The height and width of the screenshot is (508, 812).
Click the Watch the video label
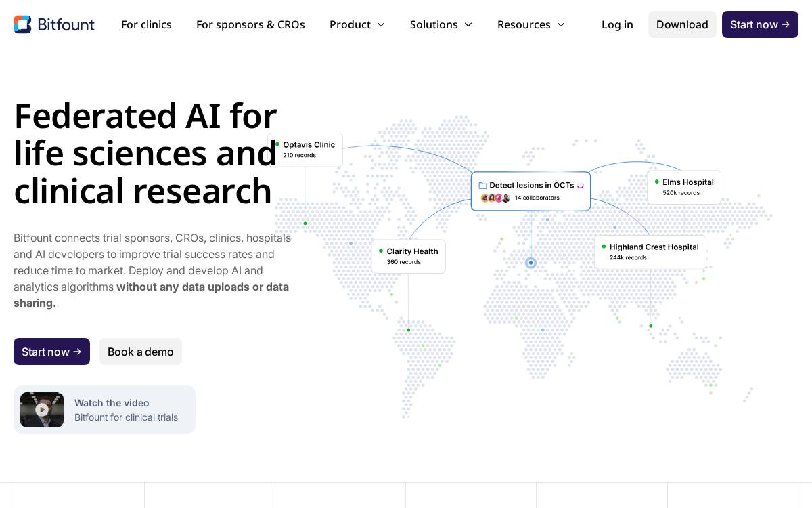[x=112, y=403]
